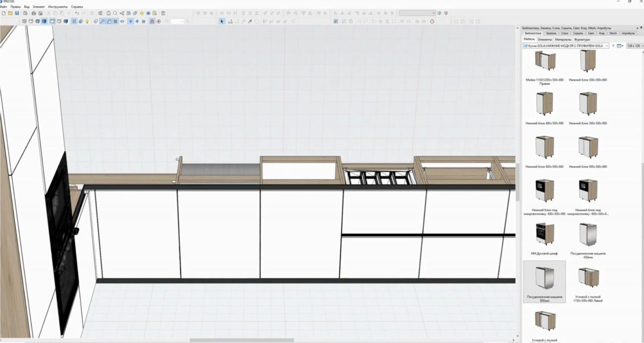This screenshot has height=343, width=644.
Task: Open the library folder path dropdown
Action: pyautogui.click(x=607, y=46)
